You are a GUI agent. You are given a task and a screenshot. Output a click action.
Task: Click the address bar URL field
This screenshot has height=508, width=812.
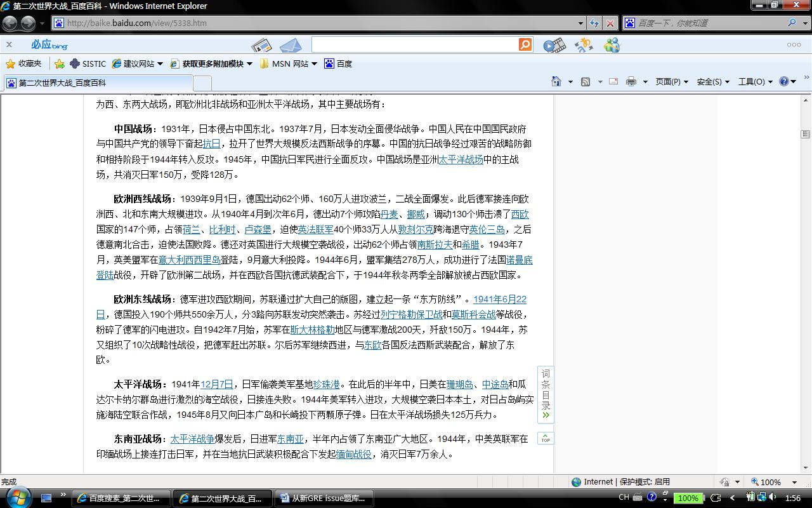tap(314, 23)
